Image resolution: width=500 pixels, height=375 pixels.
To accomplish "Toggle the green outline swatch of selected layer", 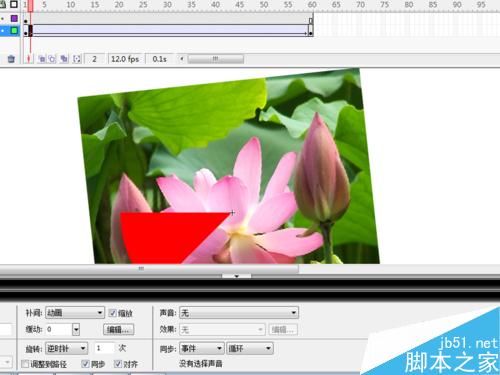I will (14, 31).
